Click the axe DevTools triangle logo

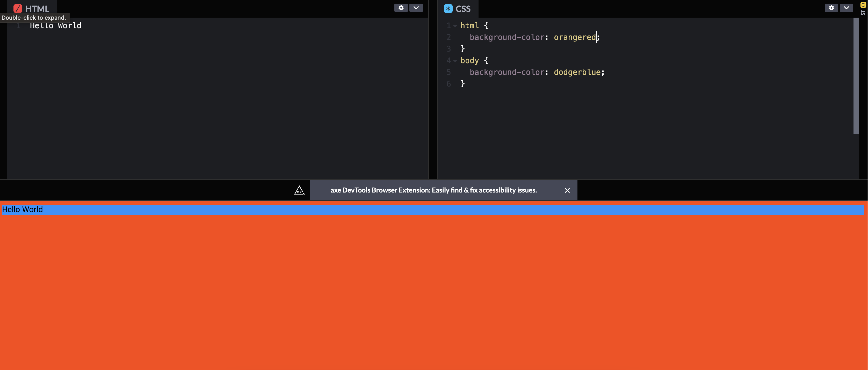(299, 190)
